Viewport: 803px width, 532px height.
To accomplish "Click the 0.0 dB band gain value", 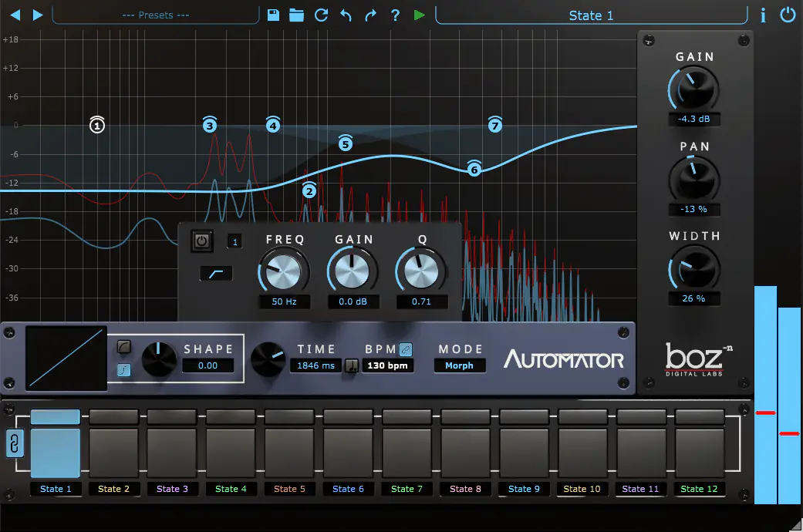I will [x=353, y=301].
